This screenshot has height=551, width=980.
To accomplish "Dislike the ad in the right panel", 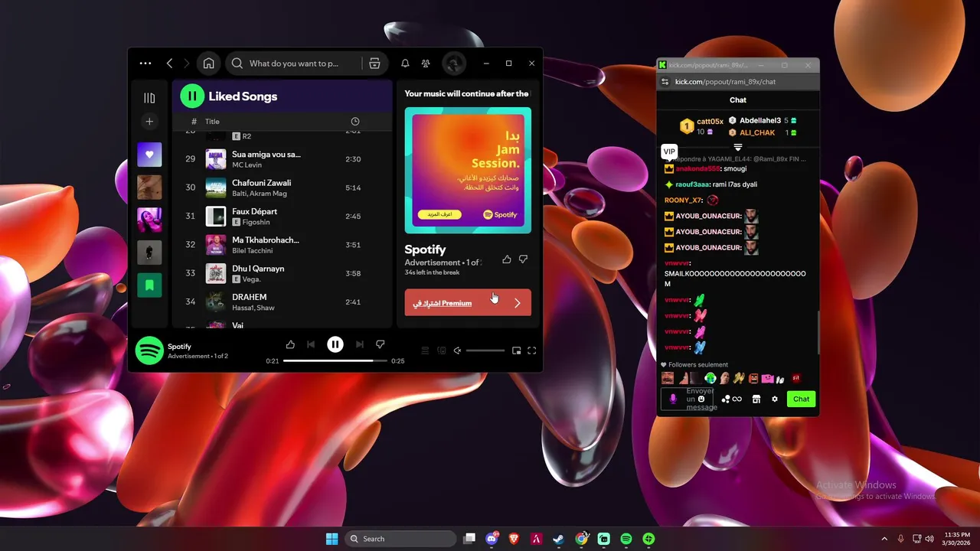I will click(524, 259).
